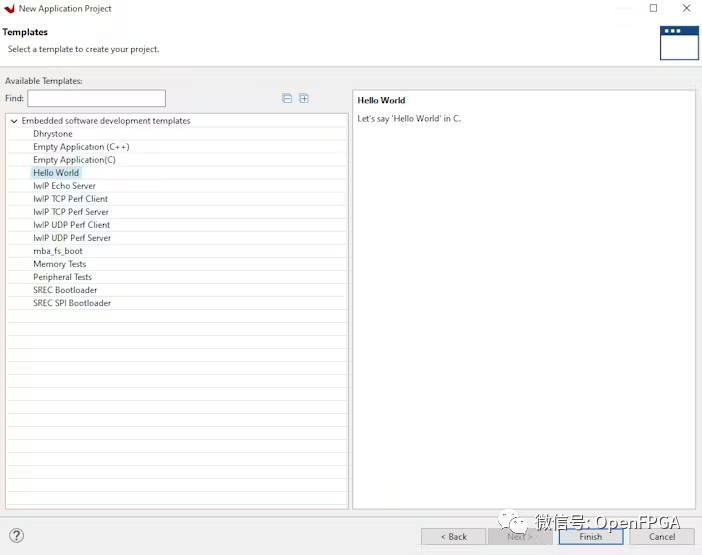This screenshot has width=702, height=555.
Task: Choose the SREC SPI Bootloader template
Action: point(72,303)
